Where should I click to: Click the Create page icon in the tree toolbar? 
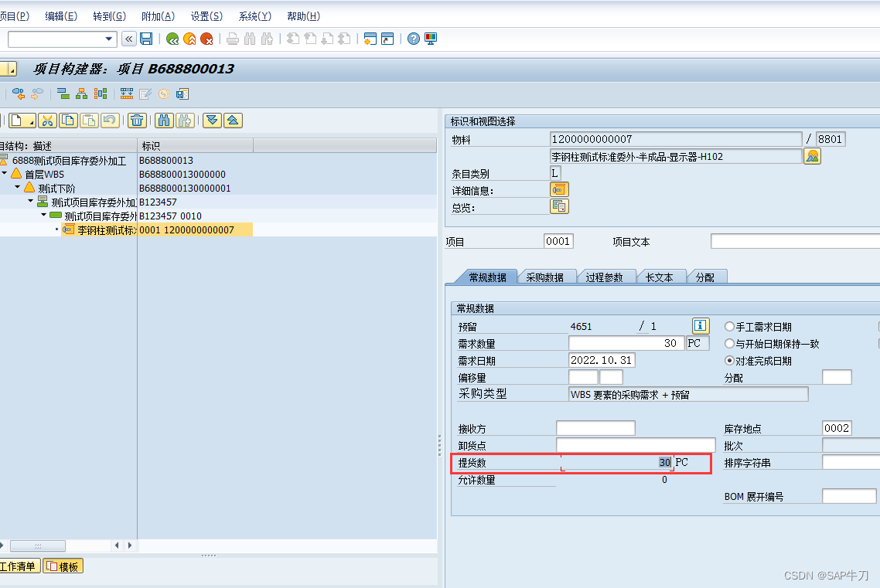[x=22, y=121]
